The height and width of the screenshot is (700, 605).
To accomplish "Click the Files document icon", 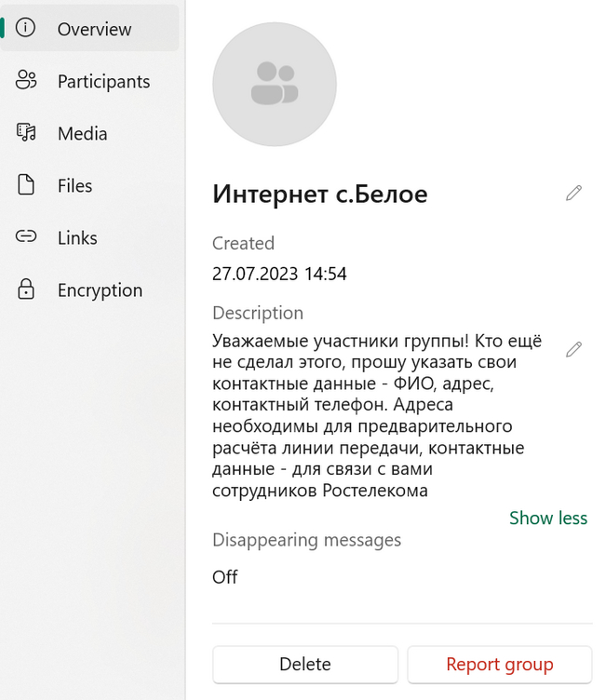I will 26,184.
